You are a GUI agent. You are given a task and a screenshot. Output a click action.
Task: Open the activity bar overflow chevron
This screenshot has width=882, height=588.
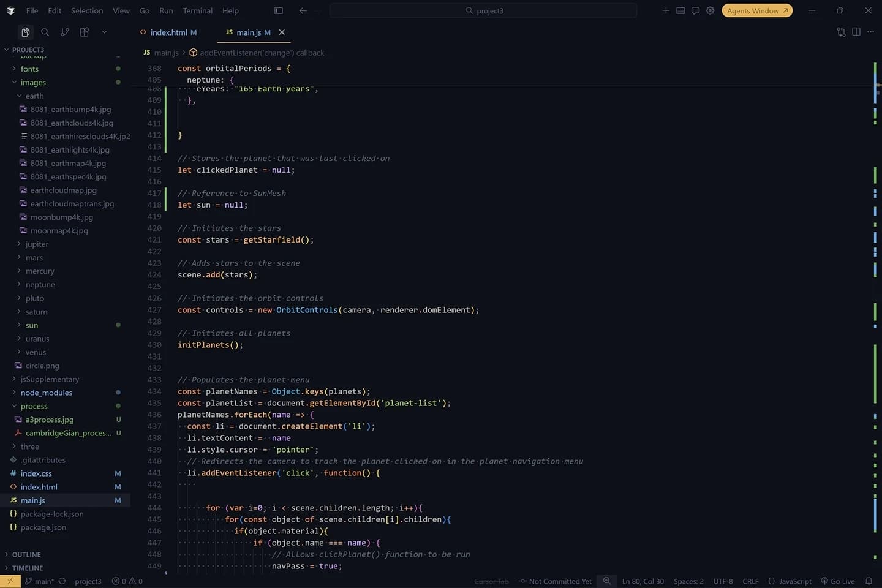pos(104,32)
